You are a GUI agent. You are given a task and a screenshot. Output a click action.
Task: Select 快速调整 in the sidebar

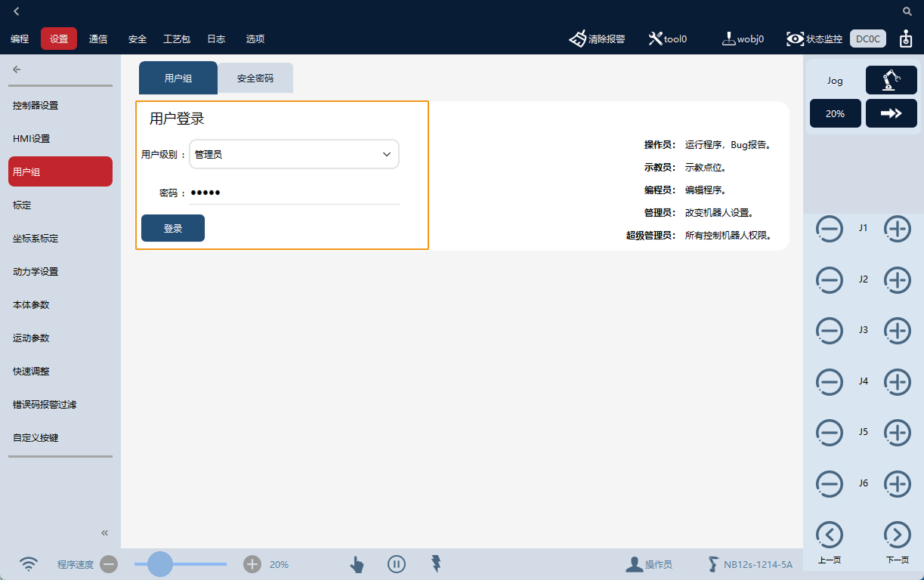point(60,372)
